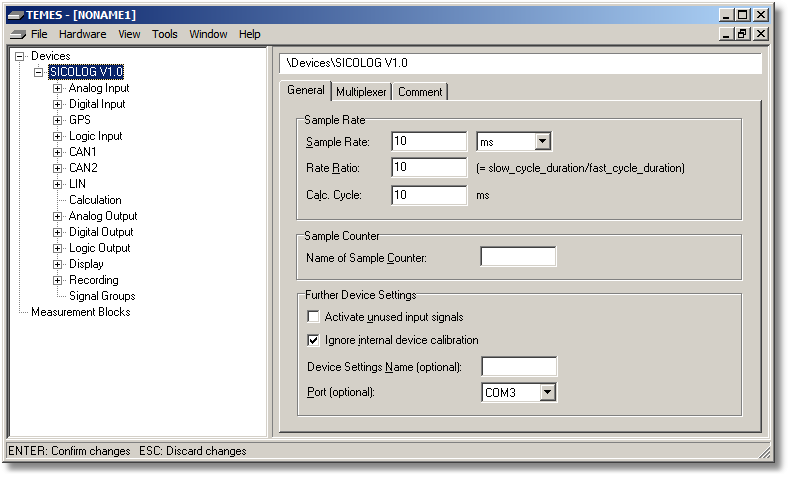
Task: Select SICOLOG V1.0 in the tree
Action: [86, 72]
